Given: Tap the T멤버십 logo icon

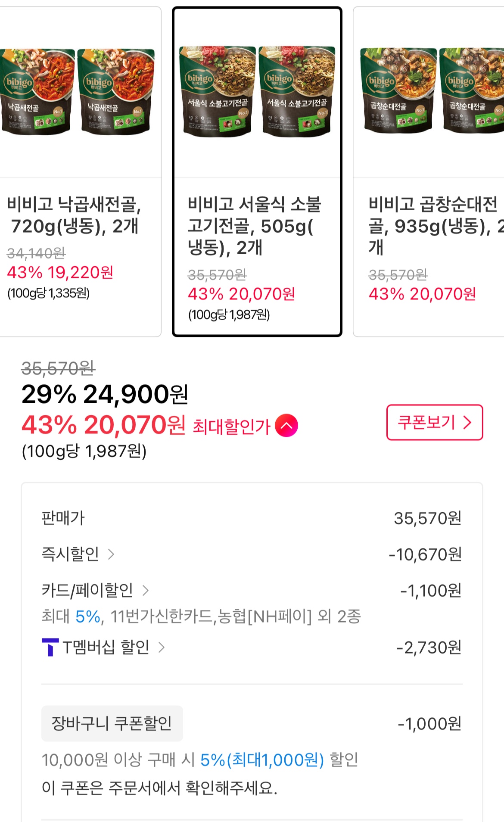Looking at the screenshot, I should tap(50, 647).
